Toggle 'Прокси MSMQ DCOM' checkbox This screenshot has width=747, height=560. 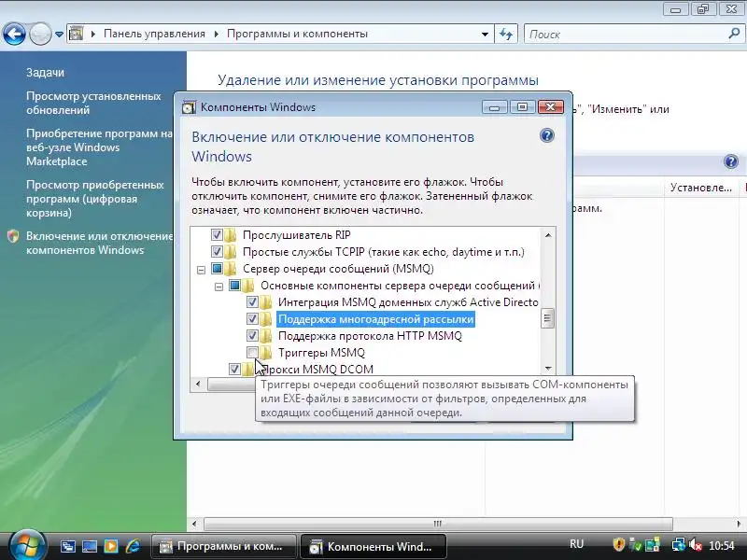tap(234, 369)
